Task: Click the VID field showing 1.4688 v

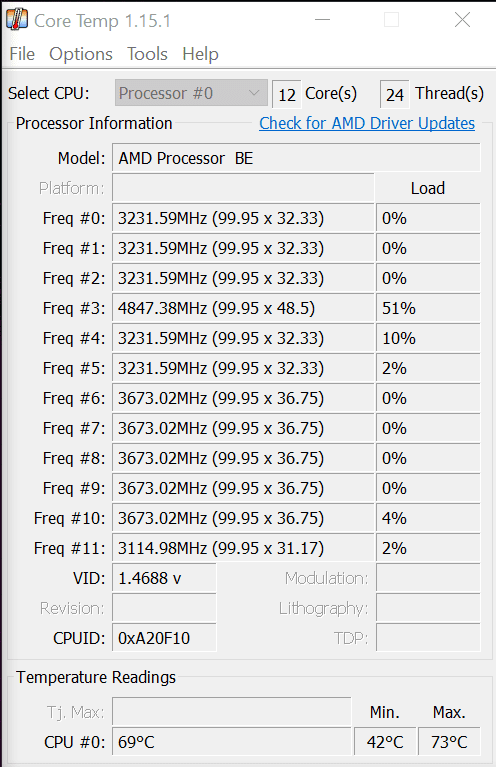Action: (164, 578)
